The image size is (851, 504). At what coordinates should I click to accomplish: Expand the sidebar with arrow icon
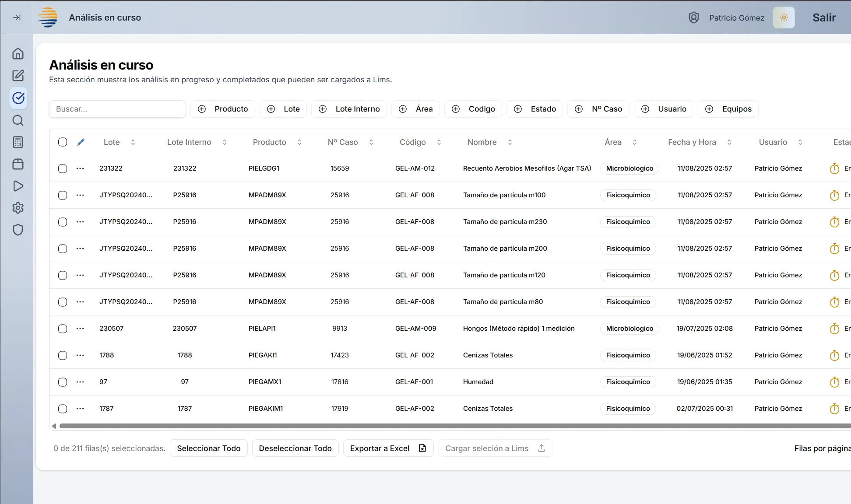(x=17, y=17)
